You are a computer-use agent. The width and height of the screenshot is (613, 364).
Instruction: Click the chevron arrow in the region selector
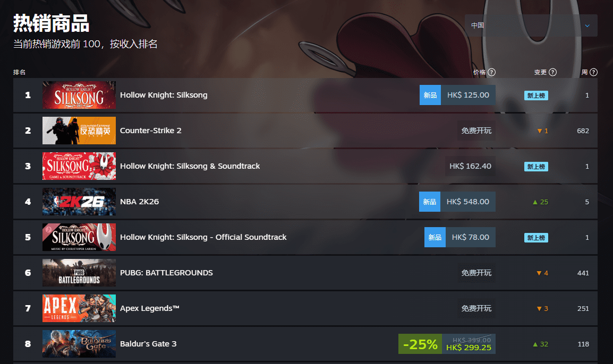point(587,26)
